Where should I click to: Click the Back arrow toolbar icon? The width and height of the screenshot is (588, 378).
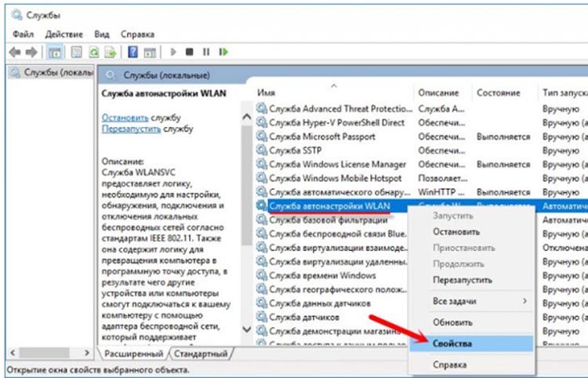coord(15,52)
